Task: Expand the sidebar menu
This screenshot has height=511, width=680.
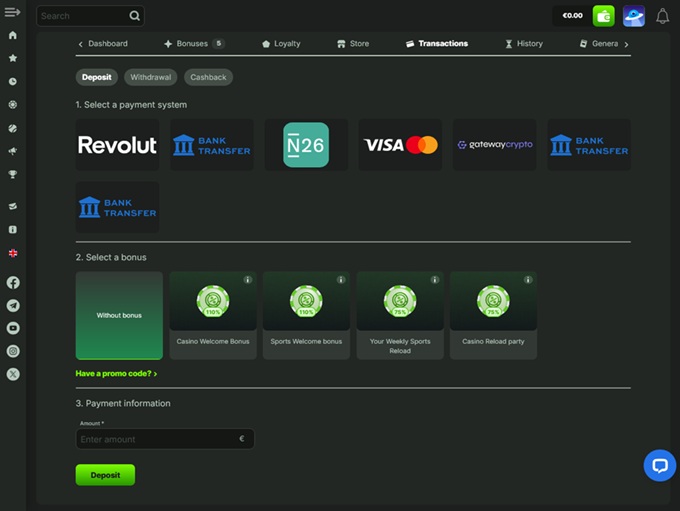Action: 13,12
